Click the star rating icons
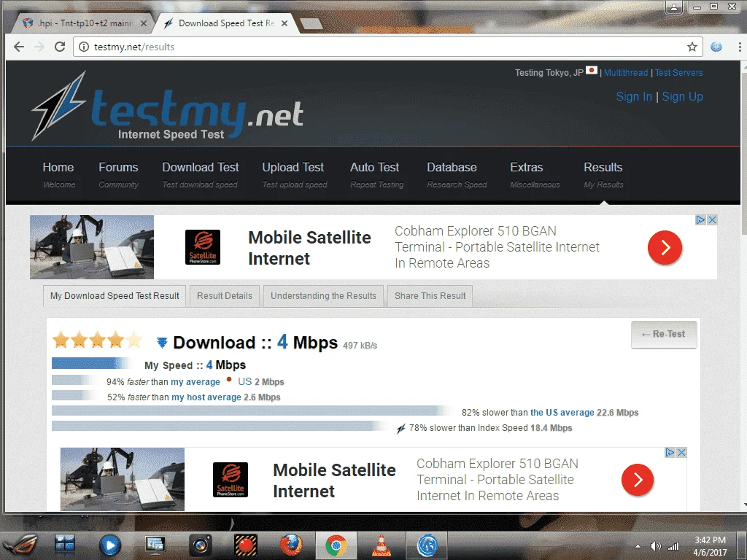 pyautogui.click(x=97, y=340)
